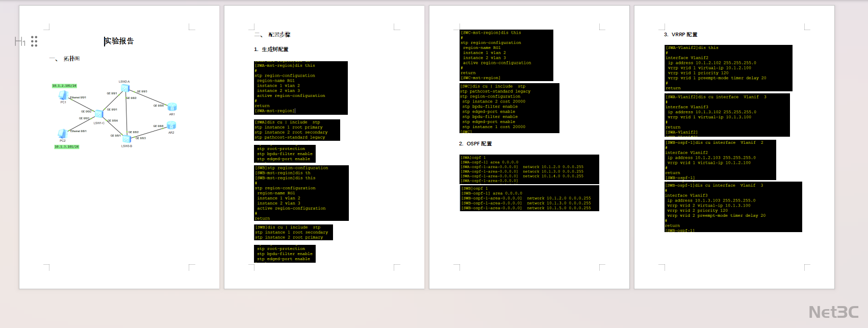Click the PC1 computer icon in topology

click(x=63, y=95)
